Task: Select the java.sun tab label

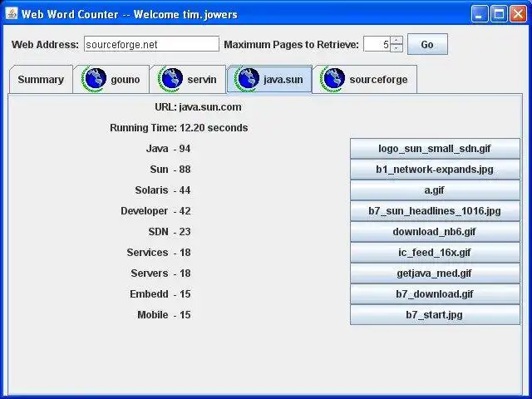Action: pyautogui.click(x=283, y=80)
